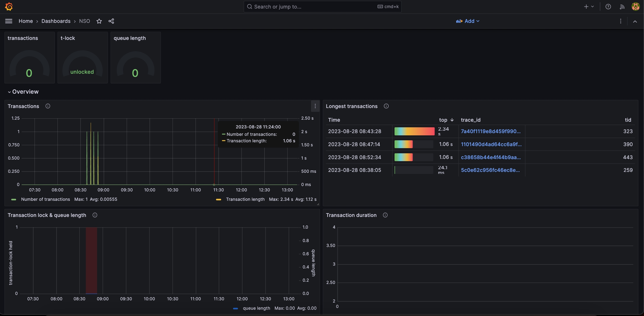Image resolution: width=644 pixels, height=316 pixels.
Task: Open the hamburger navigation menu
Action: click(9, 21)
